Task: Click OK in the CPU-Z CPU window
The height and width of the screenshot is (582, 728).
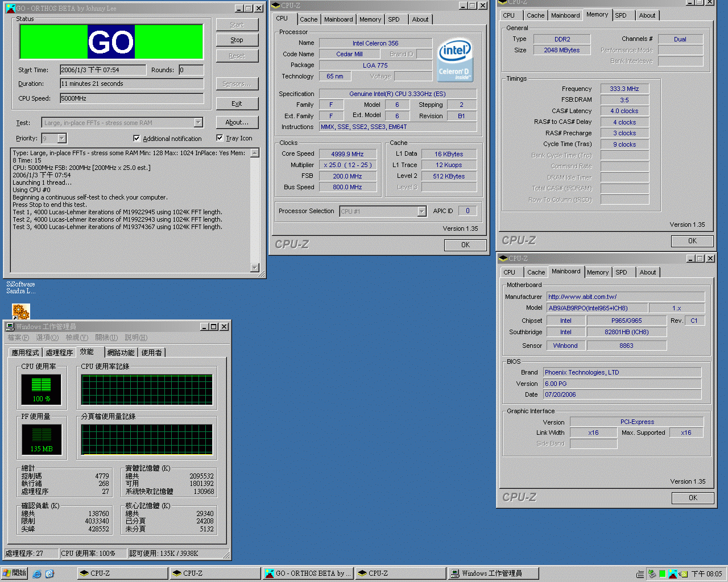Action: [x=465, y=245]
